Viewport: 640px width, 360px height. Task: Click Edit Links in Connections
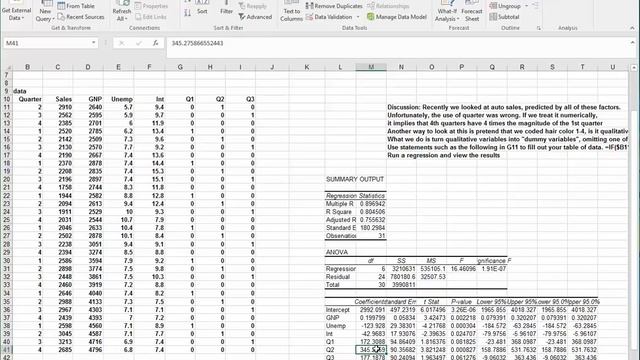click(x=151, y=17)
